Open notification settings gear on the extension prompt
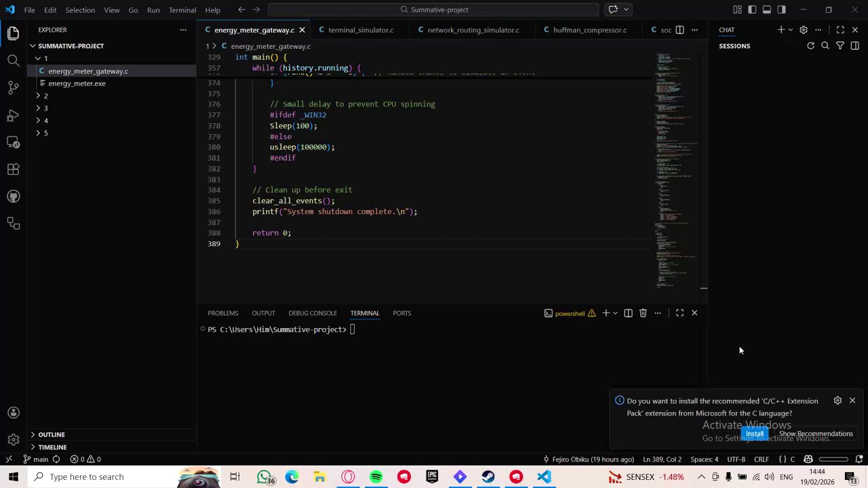This screenshot has height=488, width=868. click(x=837, y=401)
